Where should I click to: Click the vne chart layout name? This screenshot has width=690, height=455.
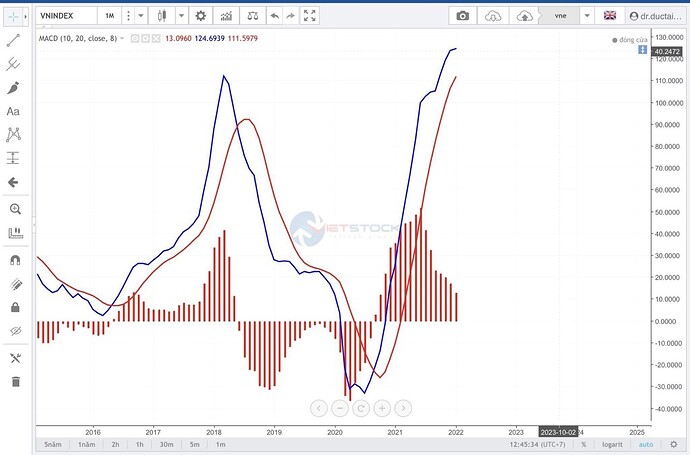tap(560, 16)
